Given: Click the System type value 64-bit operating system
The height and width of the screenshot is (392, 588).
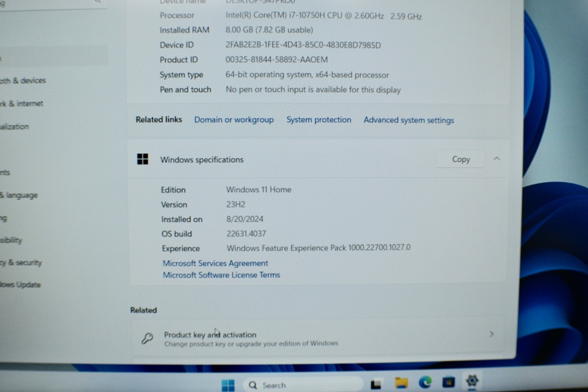Looking at the screenshot, I should [307, 75].
